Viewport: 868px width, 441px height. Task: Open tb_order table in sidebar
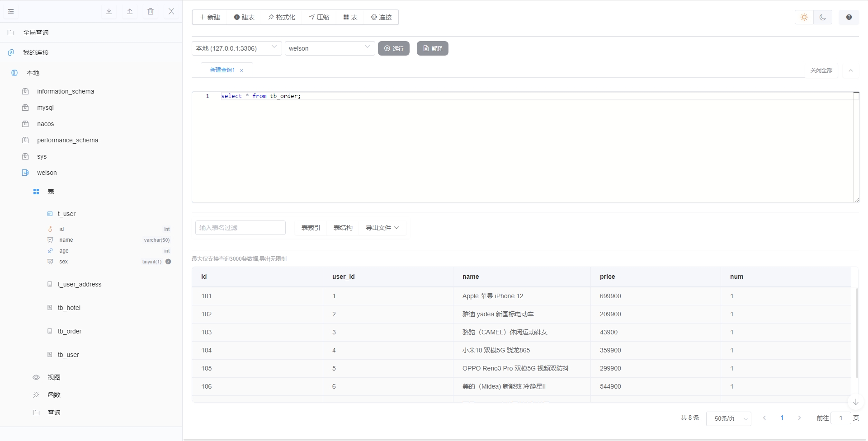(x=69, y=331)
